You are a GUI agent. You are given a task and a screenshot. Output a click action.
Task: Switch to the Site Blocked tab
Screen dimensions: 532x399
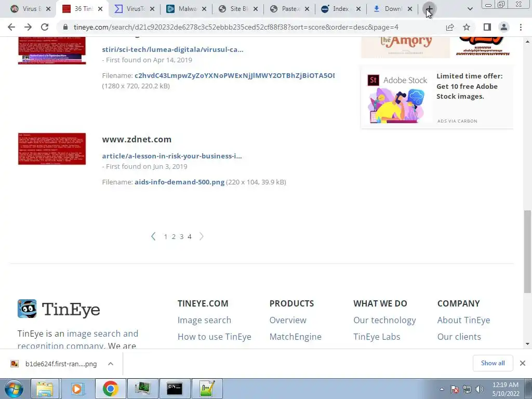(238, 9)
